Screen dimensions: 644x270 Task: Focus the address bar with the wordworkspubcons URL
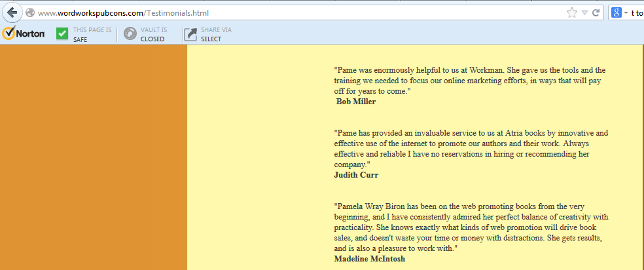262,12
